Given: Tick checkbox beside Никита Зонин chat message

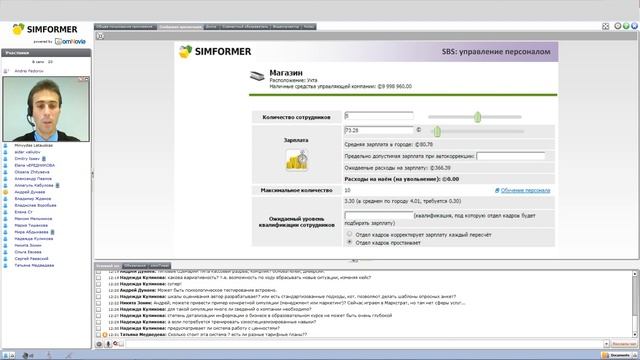Looking at the screenshot, I should point(98,303).
